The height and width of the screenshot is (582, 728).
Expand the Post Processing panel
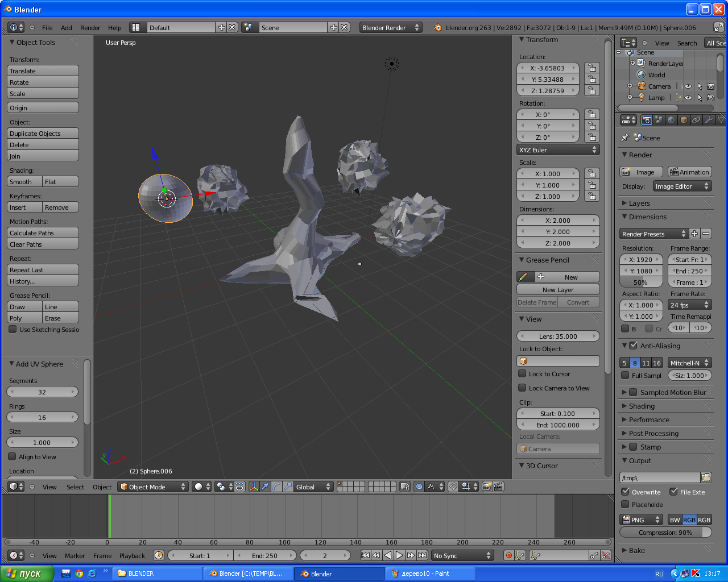tap(653, 433)
